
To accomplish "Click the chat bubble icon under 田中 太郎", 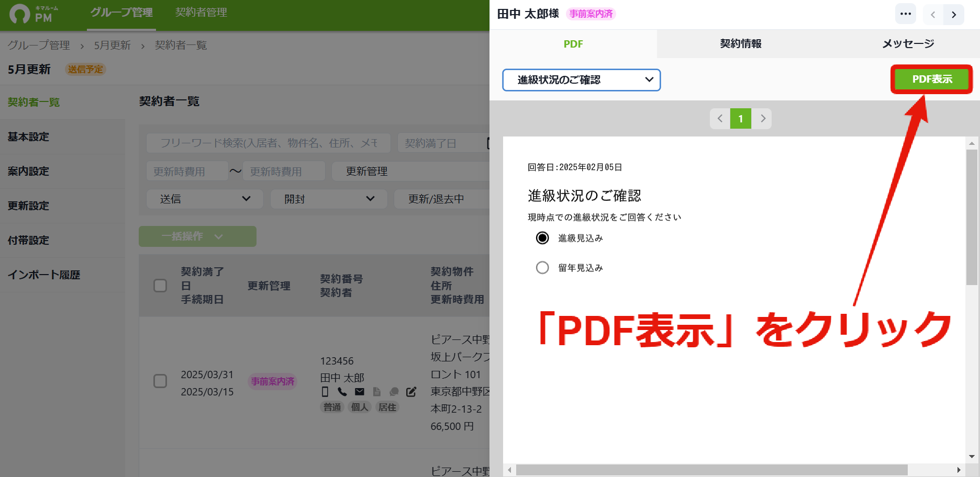I will point(394,392).
